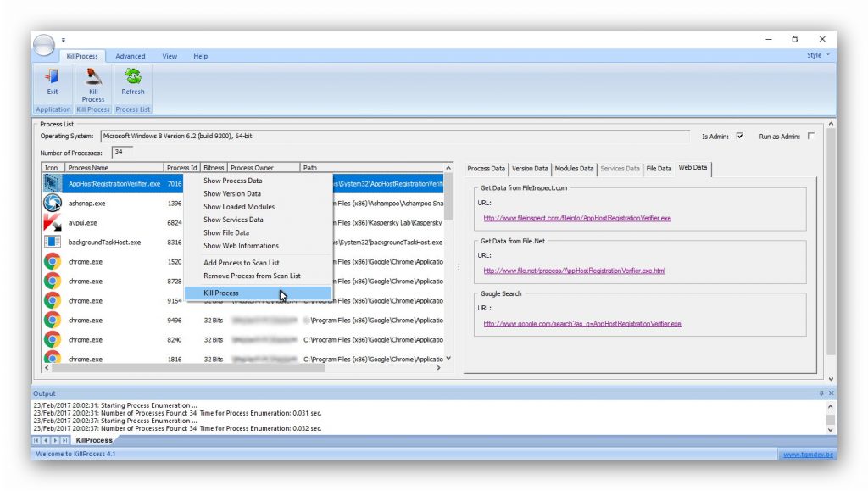This screenshot has width=868, height=491.
Task: Select the backgroundTaskHost.exe process name
Action: 104,242
